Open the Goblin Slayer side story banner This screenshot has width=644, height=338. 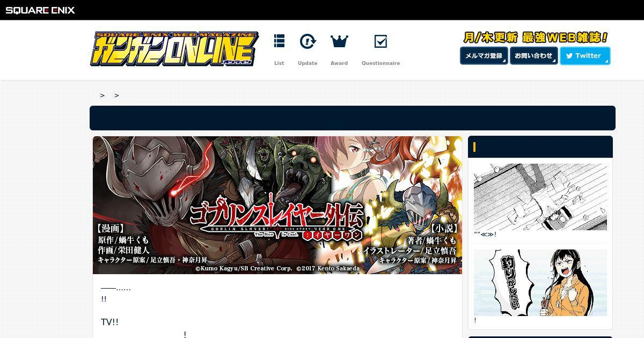click(277, 205)
